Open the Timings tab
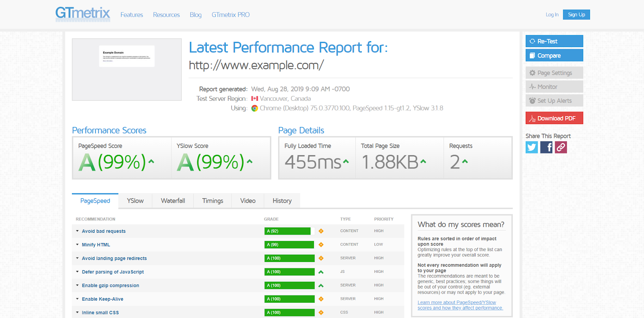644x318 pixels. coord(213,201)
